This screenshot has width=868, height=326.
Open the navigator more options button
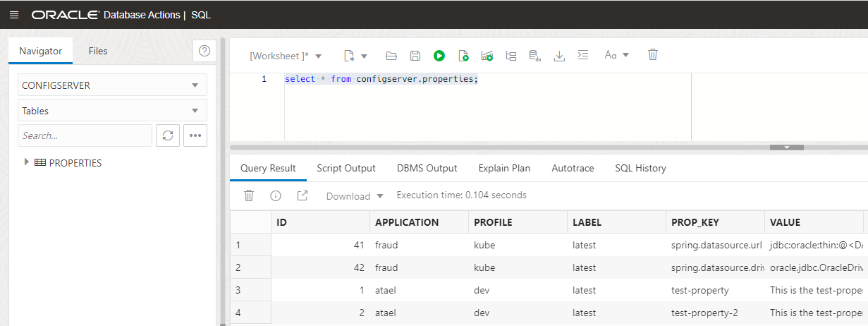coord(195,135)
